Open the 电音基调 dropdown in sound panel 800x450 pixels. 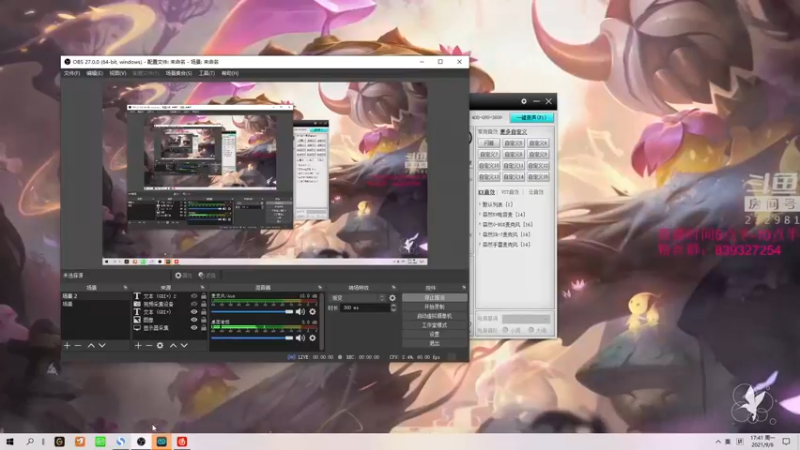click(526, 318)
